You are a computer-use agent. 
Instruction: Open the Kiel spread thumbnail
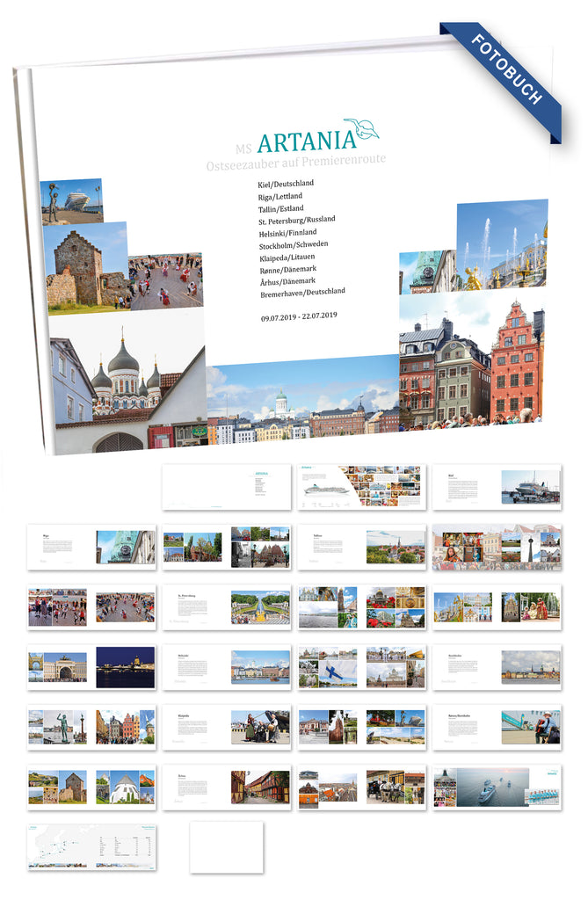click(x=497, y=488)
